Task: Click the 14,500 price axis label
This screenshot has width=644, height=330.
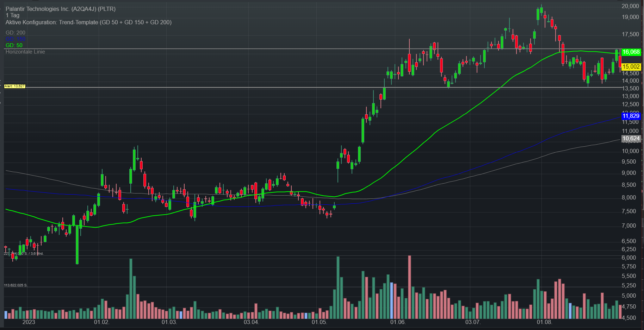Action: pos(630,73)
